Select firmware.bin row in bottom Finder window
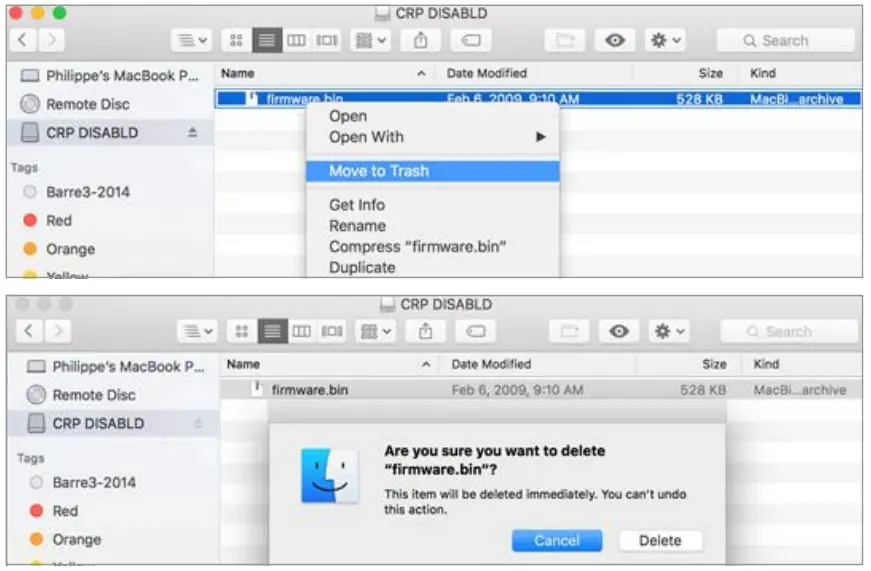This screenshot has width=871, height=571. coord(540,389)
